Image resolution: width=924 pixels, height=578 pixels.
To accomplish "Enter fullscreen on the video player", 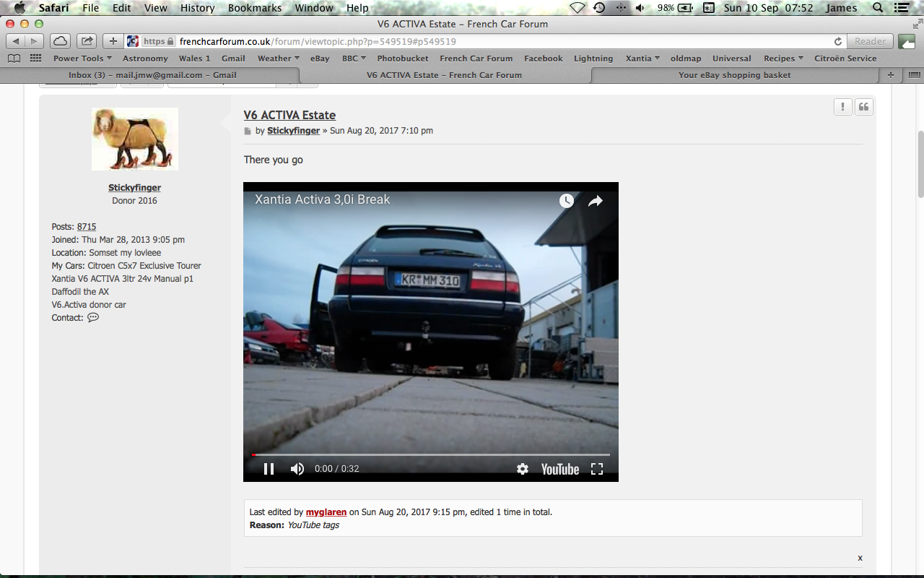I will (x=597, y=469).
